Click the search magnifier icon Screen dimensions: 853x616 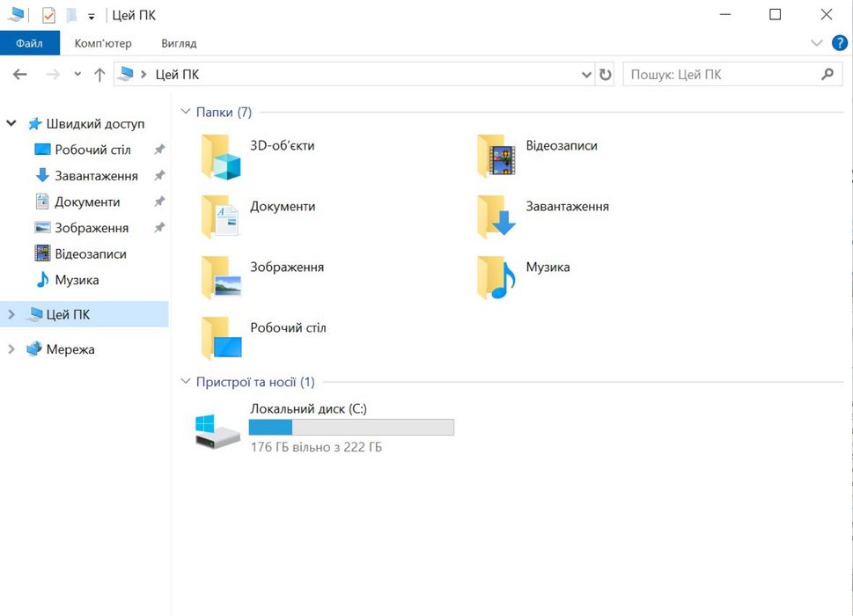(827, 74)
